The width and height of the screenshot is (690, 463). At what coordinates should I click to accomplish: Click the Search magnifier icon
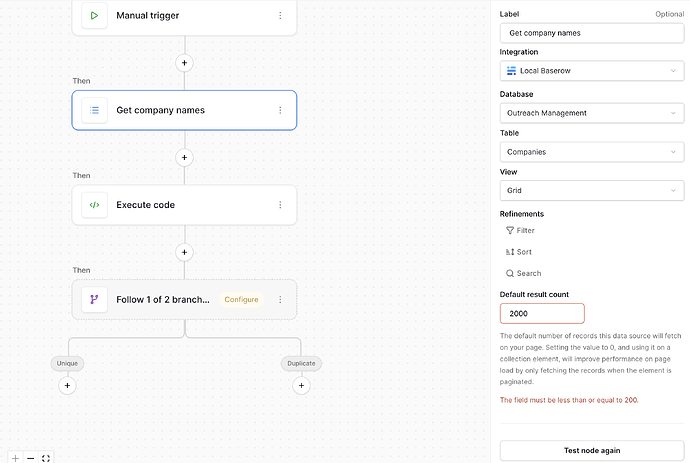tap(510, 273)
